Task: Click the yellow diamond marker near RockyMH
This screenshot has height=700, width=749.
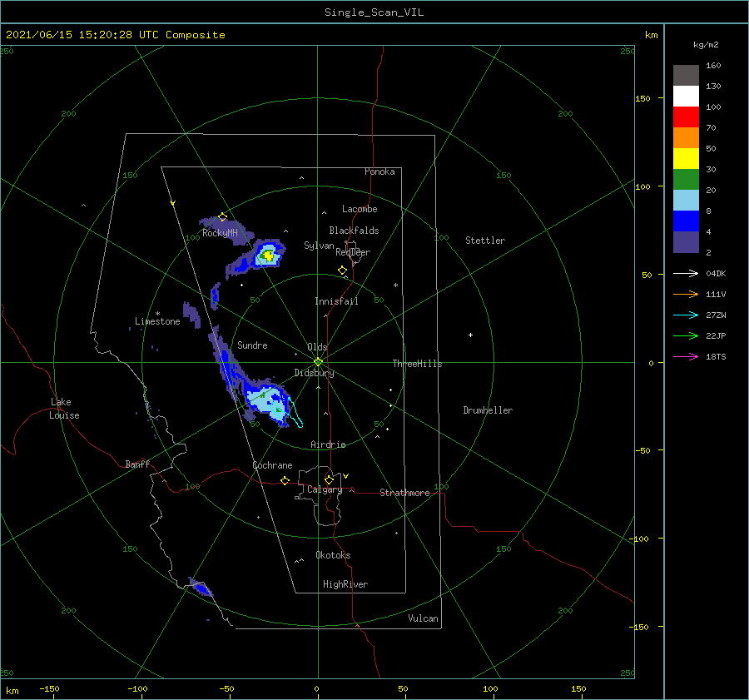Action: pos(222,217)
